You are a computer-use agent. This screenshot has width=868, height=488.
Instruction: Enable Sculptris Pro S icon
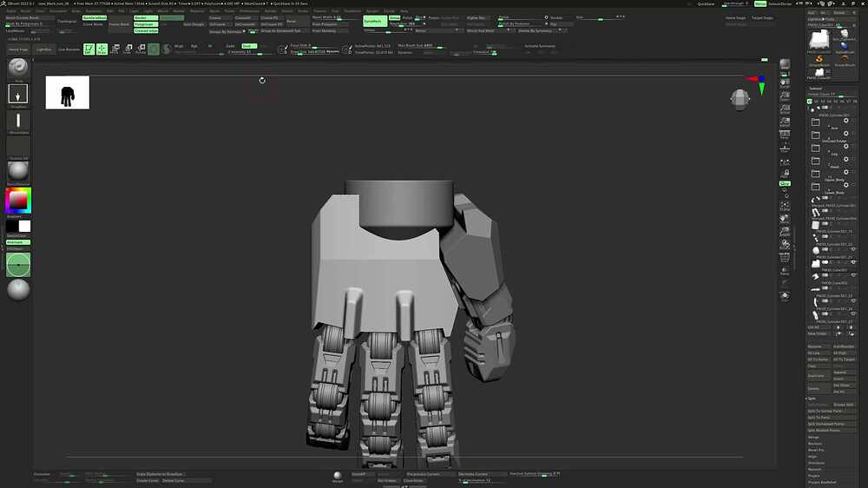coord(166,49)
